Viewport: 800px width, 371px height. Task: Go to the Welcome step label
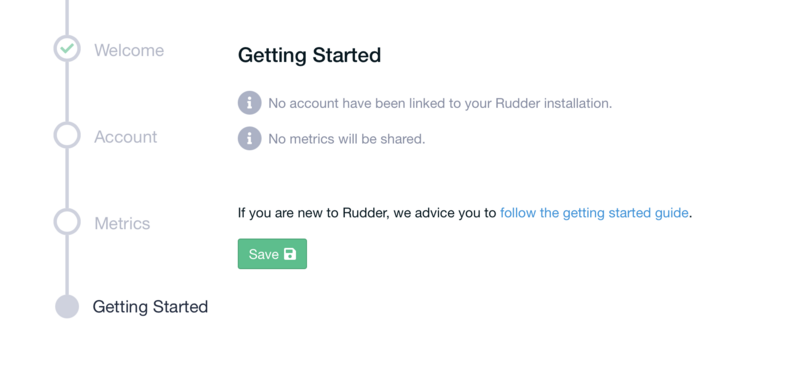click(x=129, y=50)
